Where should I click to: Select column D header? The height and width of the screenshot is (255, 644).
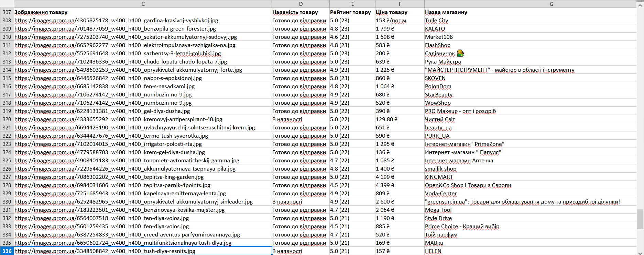(x=301, y=4)
